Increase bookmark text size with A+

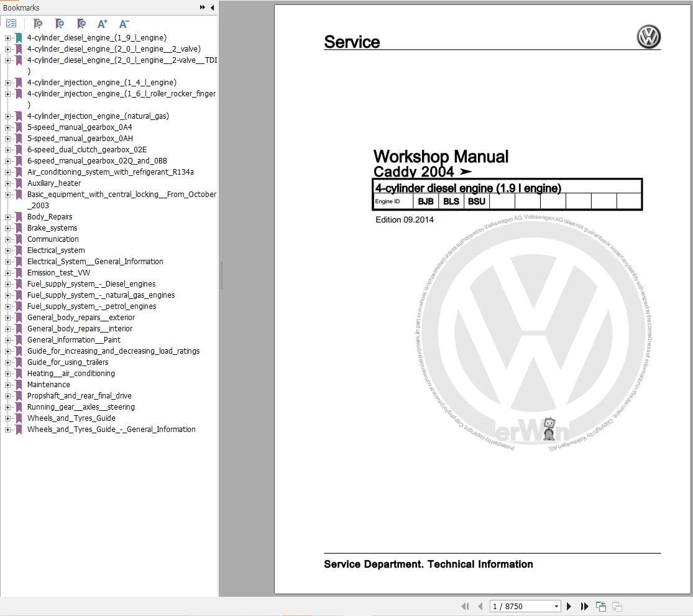(x=103, y=24)
